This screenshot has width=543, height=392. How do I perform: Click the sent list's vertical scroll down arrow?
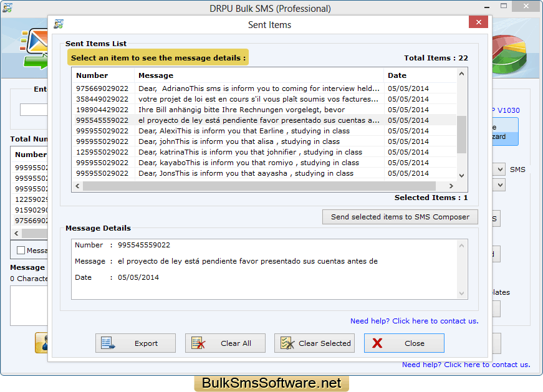461,176
